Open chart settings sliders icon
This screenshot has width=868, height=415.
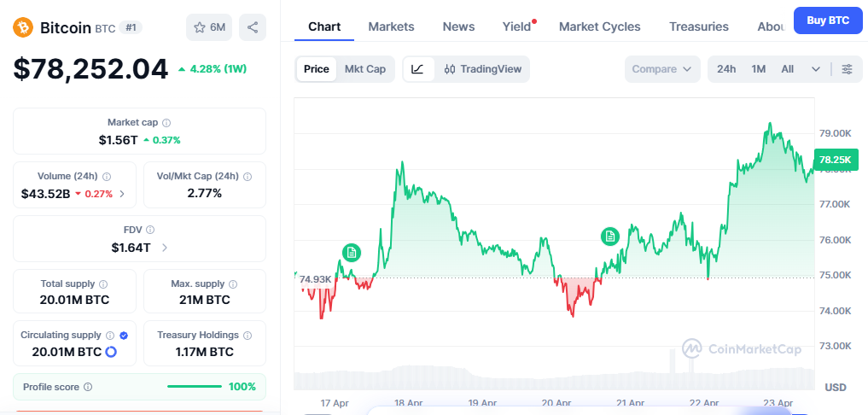click(847, 69)
